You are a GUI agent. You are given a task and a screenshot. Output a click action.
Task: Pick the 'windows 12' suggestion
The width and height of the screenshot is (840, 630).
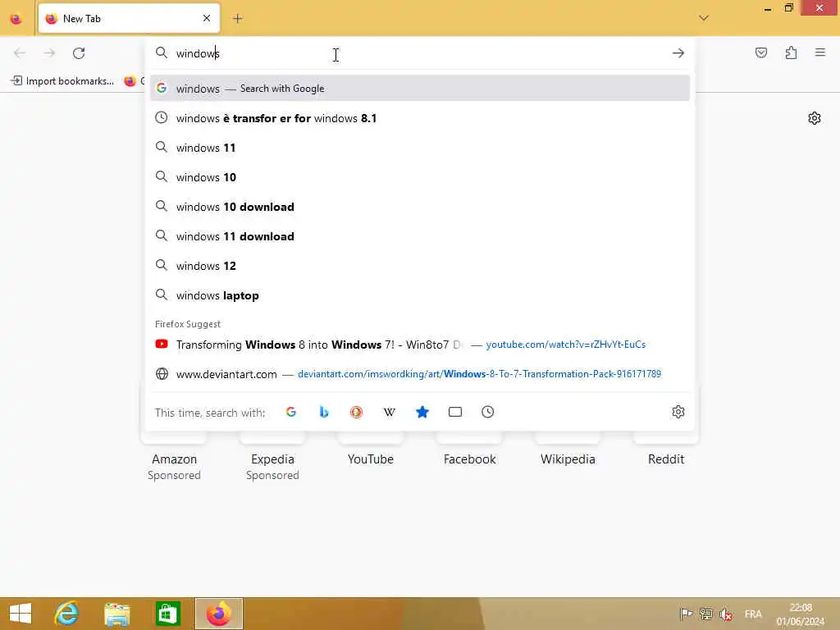(x=419, y=266)
